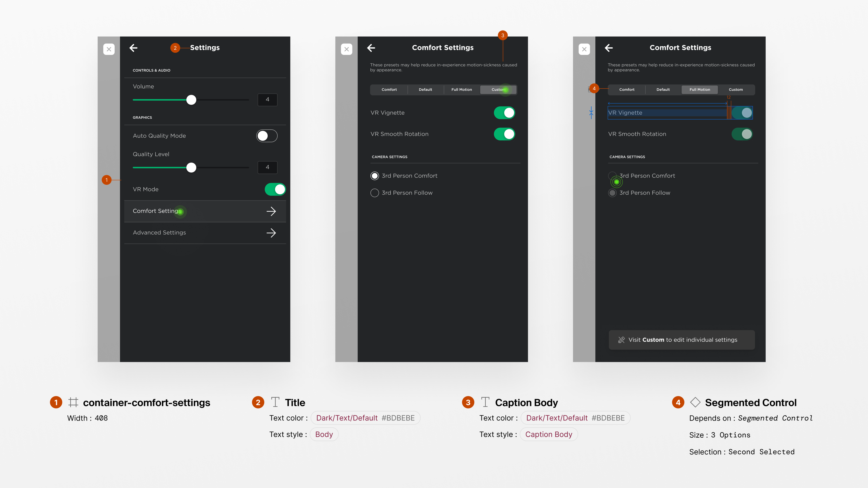
Task: Select the Custom tab in middle panel
Action: (x=498, y=90)
